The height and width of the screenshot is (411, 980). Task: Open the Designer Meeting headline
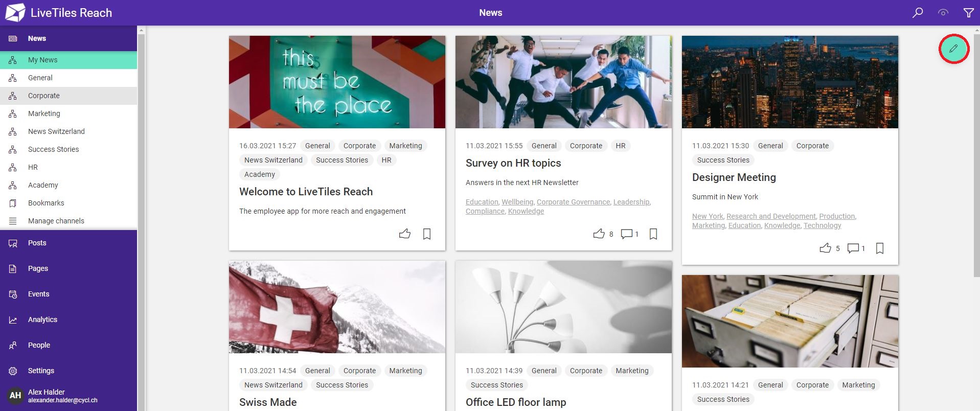734,177
